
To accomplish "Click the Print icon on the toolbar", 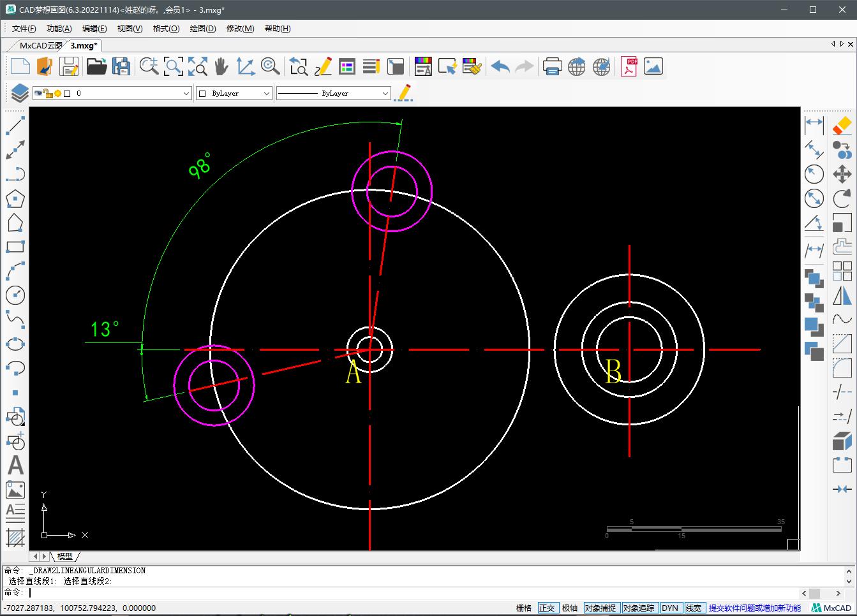I will click(553, 66).
